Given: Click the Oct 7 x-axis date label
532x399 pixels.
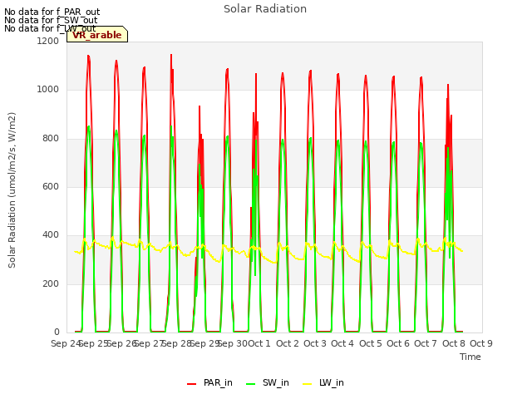Looking at the screenshot, I should tap(426, 343).
